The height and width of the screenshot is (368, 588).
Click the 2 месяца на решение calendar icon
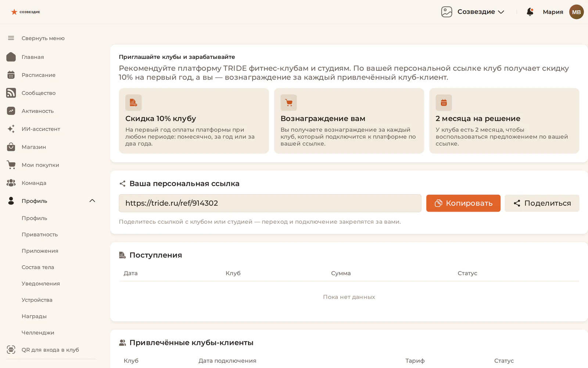tap(444, 103)
